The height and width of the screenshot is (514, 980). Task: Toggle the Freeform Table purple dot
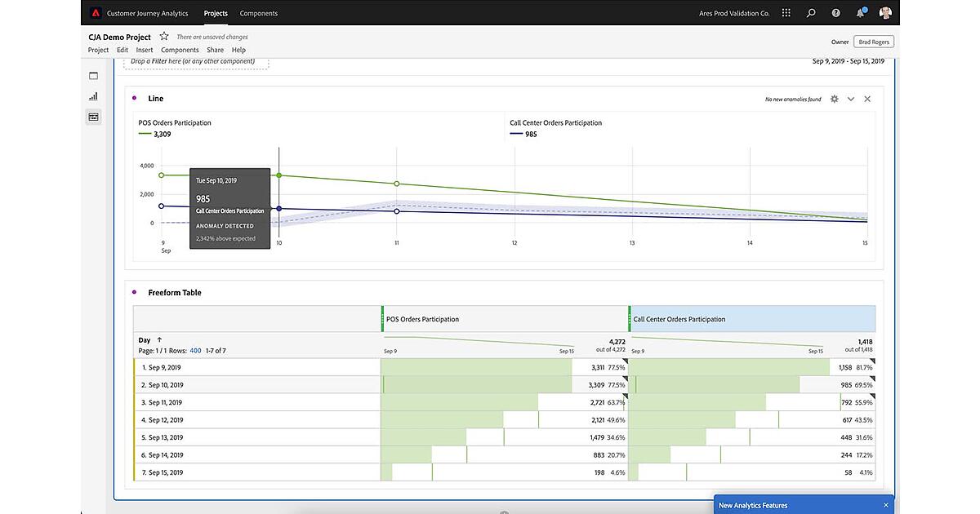click(x=134, y=292)
